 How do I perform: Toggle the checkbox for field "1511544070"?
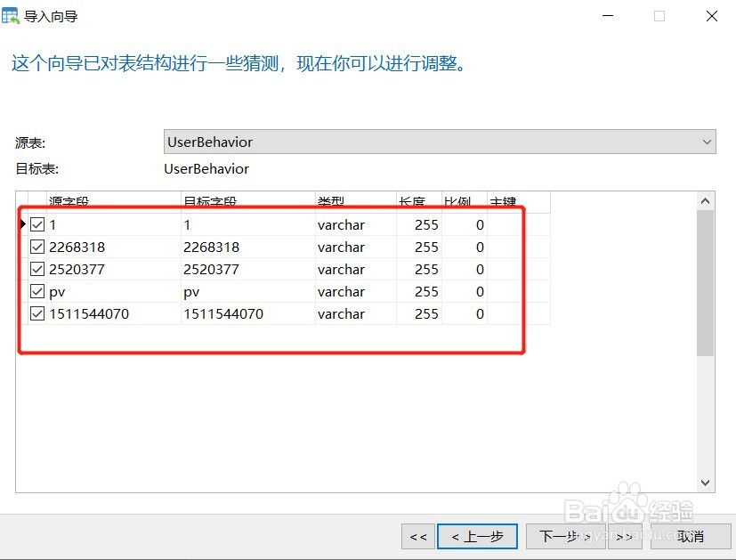(x=36, y=313)
